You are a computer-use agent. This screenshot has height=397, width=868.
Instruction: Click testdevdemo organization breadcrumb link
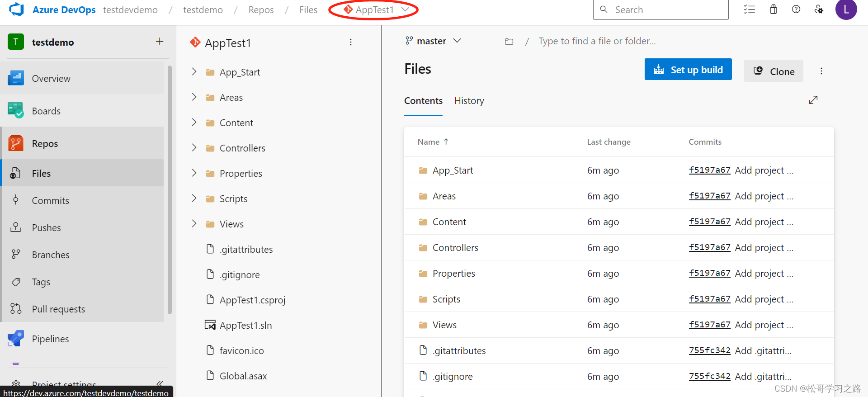click(130, 9)
